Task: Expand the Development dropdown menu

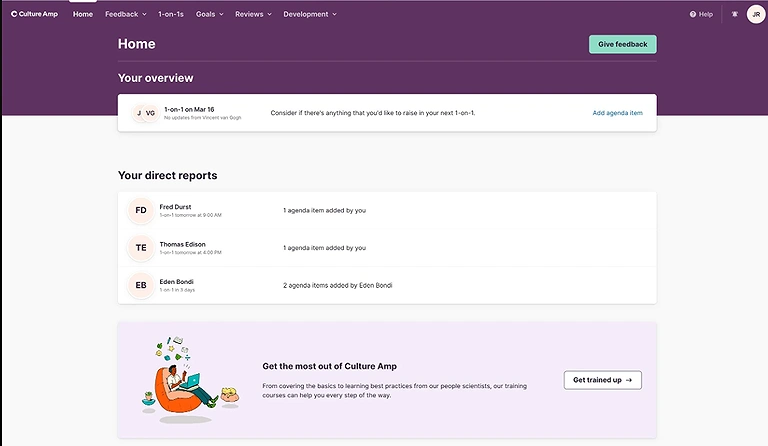Action: (x=310, y=14)
